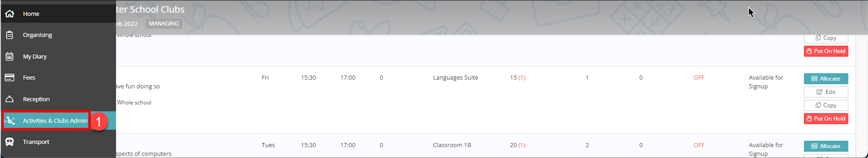Click the Activities & Clubs Admin icon

pyautogui.click(x=10, y=121)
